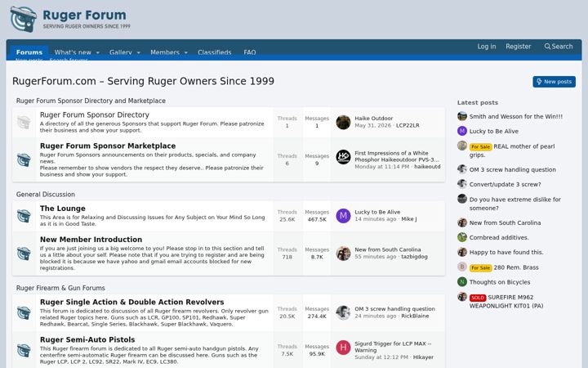Open First Impressions of a White Phosphor thread
588x368 pixels.
click(397, 156)
